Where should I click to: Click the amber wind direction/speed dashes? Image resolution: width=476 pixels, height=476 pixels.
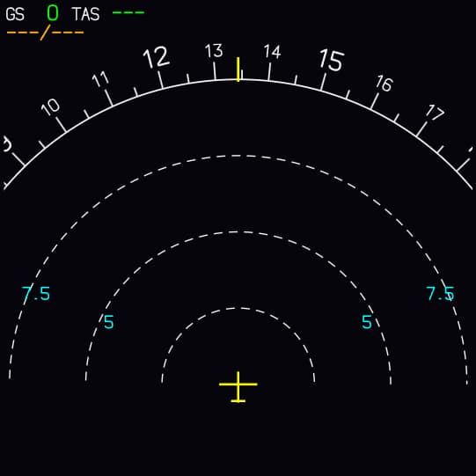[x=45, y=33]
